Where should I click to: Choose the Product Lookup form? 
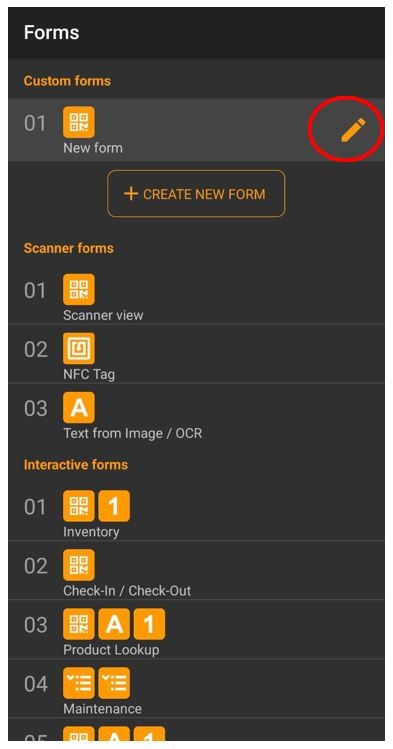[196, 630]
